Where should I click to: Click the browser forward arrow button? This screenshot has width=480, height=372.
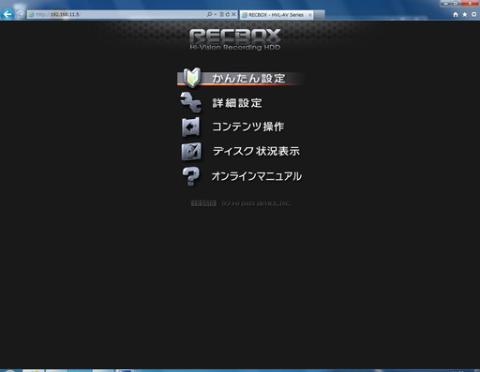(20, 14)
